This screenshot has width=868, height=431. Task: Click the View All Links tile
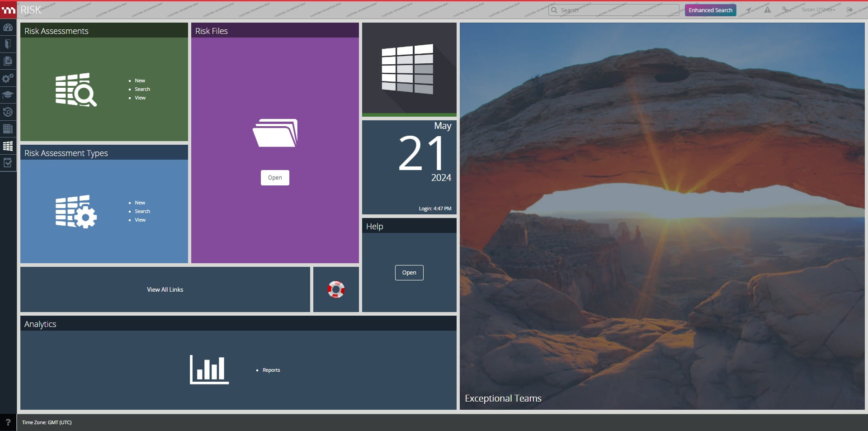point(165,289)
